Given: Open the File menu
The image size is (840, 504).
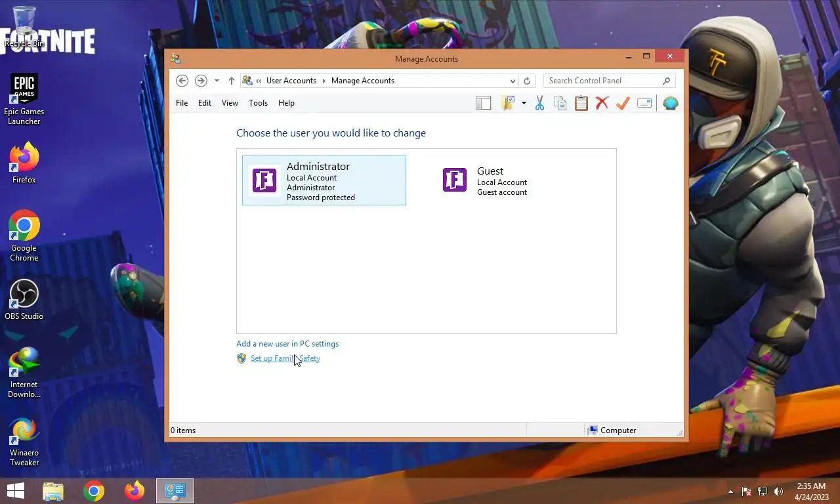Looking at the screenshot, I should 182,103.
